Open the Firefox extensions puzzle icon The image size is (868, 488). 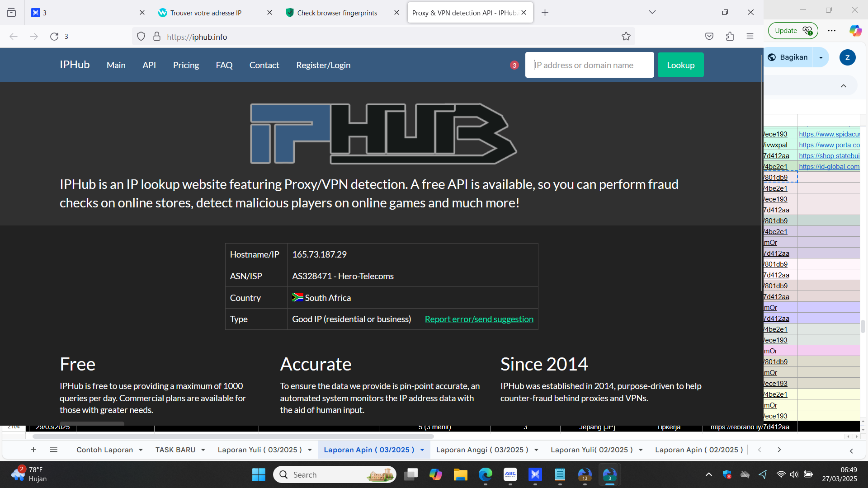[x=730, y=37]
